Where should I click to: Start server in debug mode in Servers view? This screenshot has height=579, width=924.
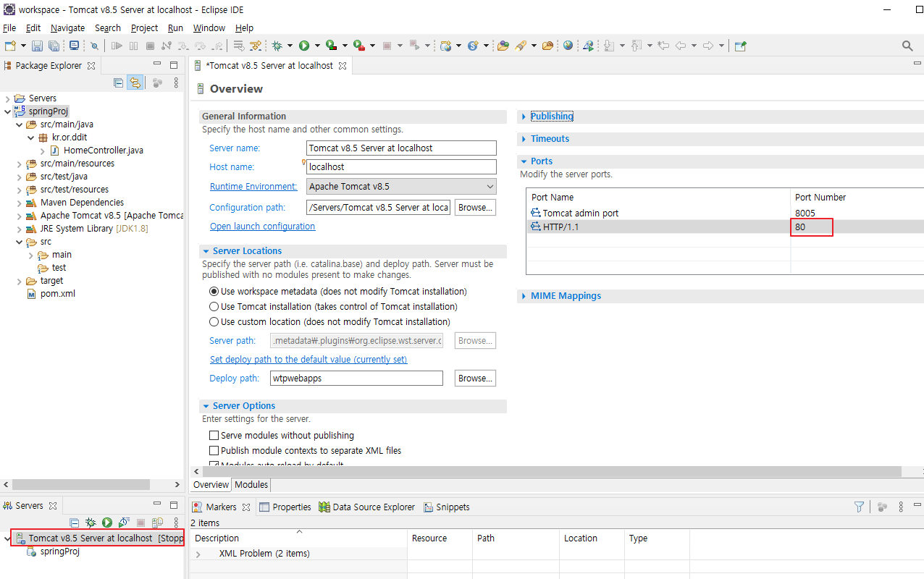pos(91,523)
